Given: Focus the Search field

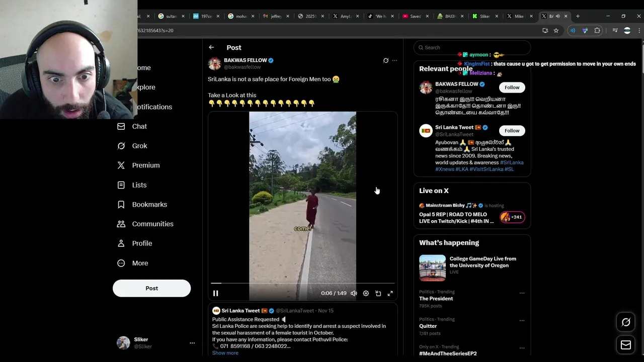Looking at the screenshot, I should pyautogui.click(x=472, y=47).
